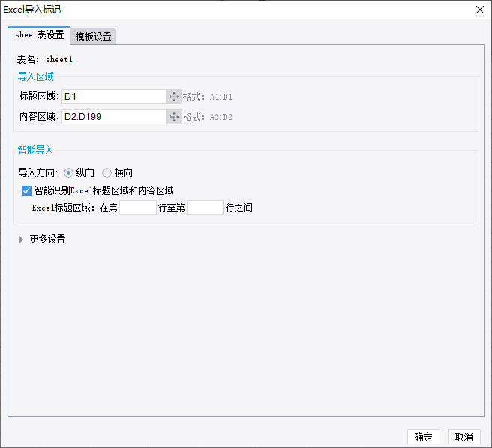Click 取消 button
The width and height of the screenshot is (492, 448).
click(x=464, y=437)
